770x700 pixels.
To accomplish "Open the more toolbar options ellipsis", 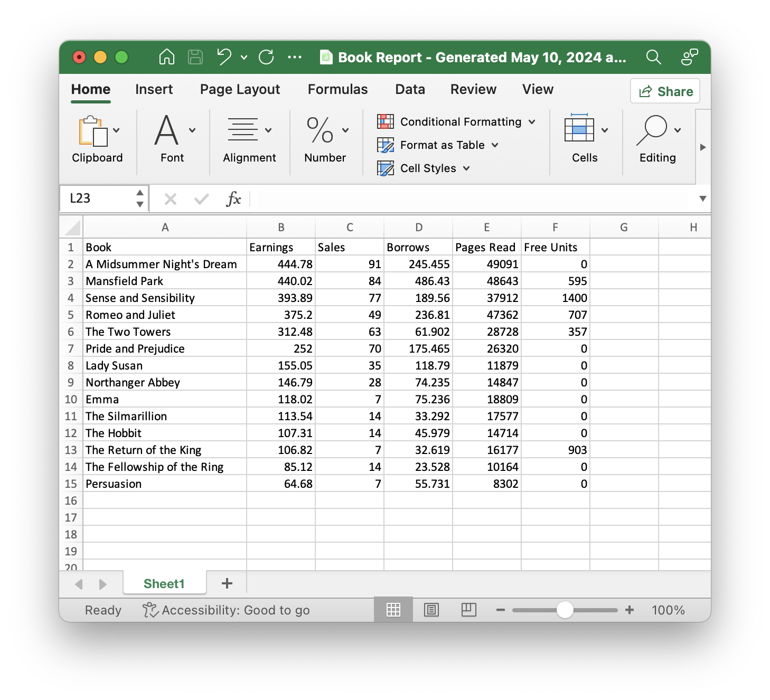I will tap(295, 57).
